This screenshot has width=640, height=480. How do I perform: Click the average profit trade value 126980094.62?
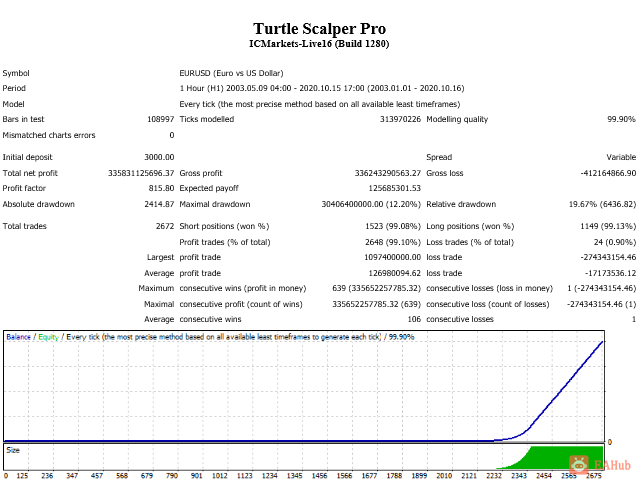(x=394, y=273)
